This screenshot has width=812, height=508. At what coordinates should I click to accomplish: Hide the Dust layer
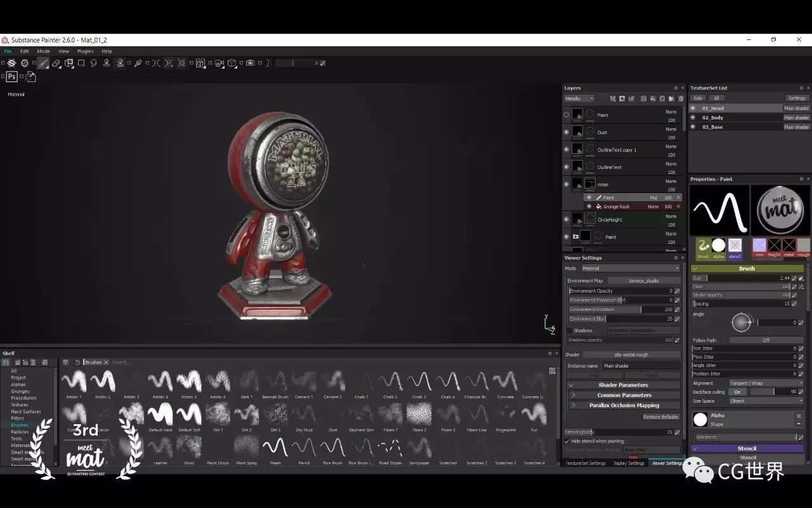click(x=566, y=132)
